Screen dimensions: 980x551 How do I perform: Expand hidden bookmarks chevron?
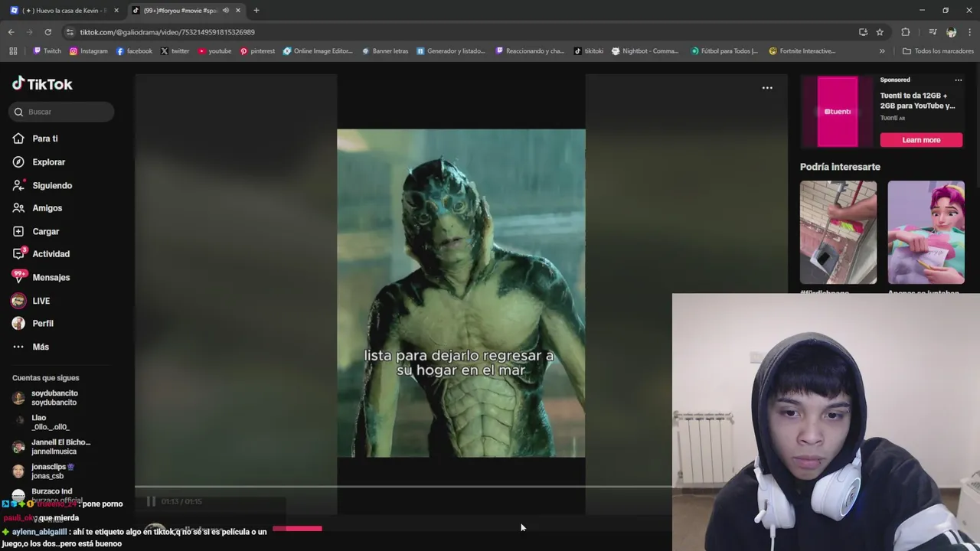(882, 51)
